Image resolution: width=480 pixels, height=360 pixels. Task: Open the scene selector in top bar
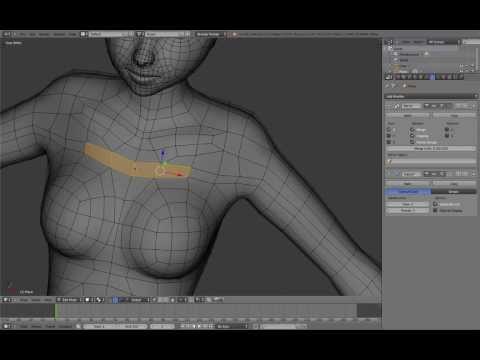(164, 34)
